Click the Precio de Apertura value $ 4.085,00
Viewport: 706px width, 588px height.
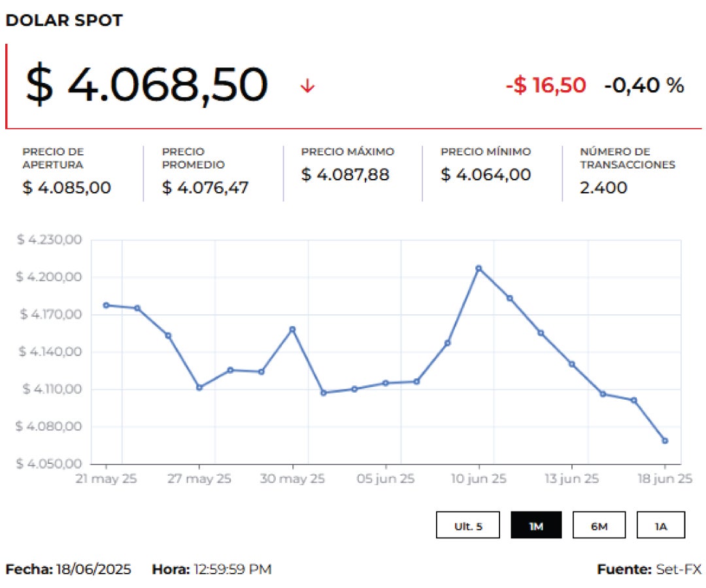pos(67,188)
